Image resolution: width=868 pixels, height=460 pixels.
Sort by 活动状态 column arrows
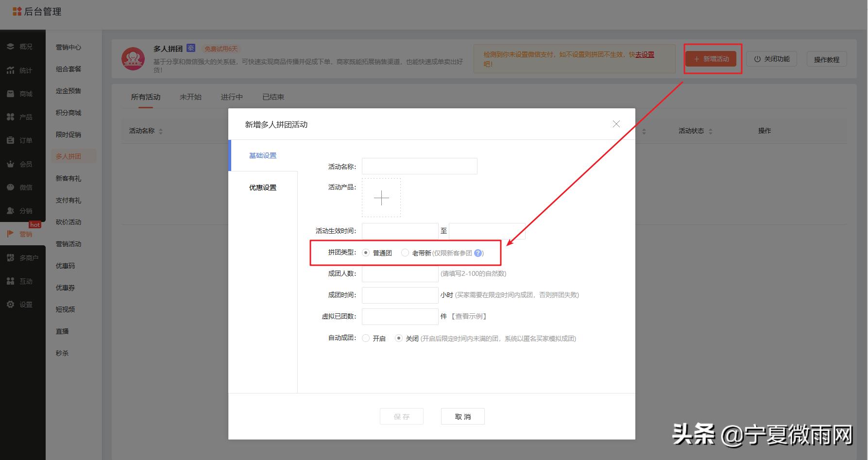tap(711, 131)
